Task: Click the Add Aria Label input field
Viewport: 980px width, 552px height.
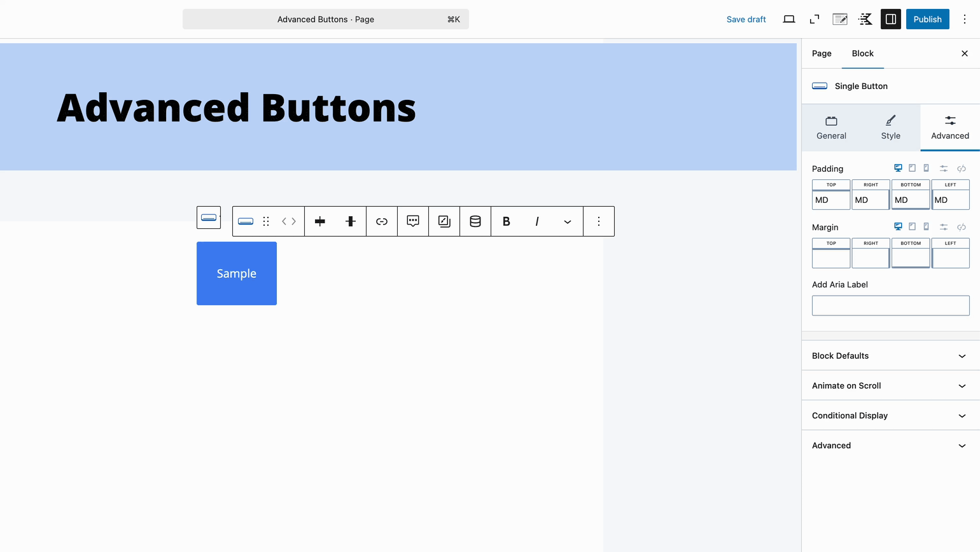Action: coord(890,305)
